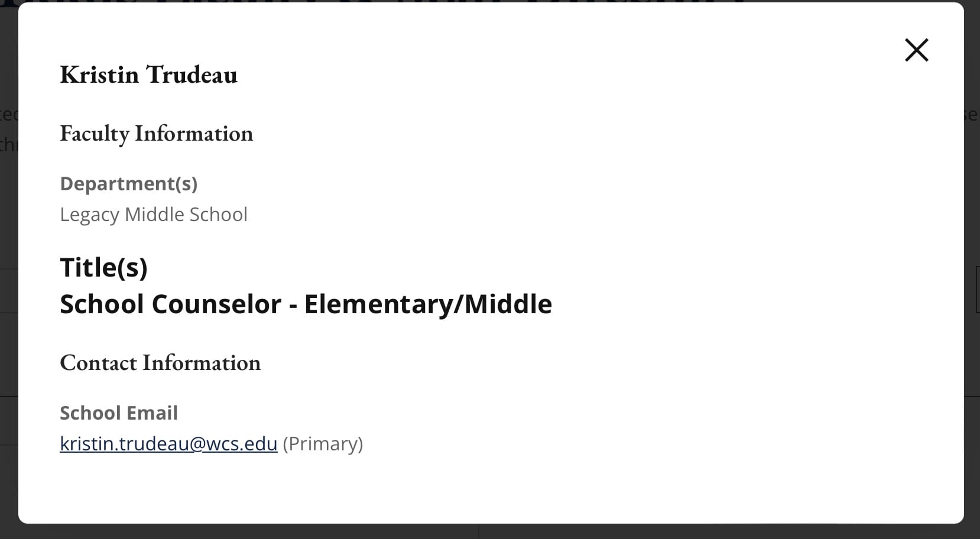Click the word Kristin in the heading
The width and height of the screenshot is (980, 539).
click(x=99, y=74)
